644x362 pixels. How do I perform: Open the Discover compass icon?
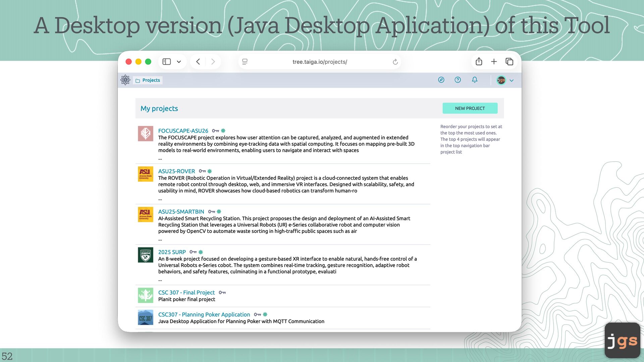coord(441,80)
